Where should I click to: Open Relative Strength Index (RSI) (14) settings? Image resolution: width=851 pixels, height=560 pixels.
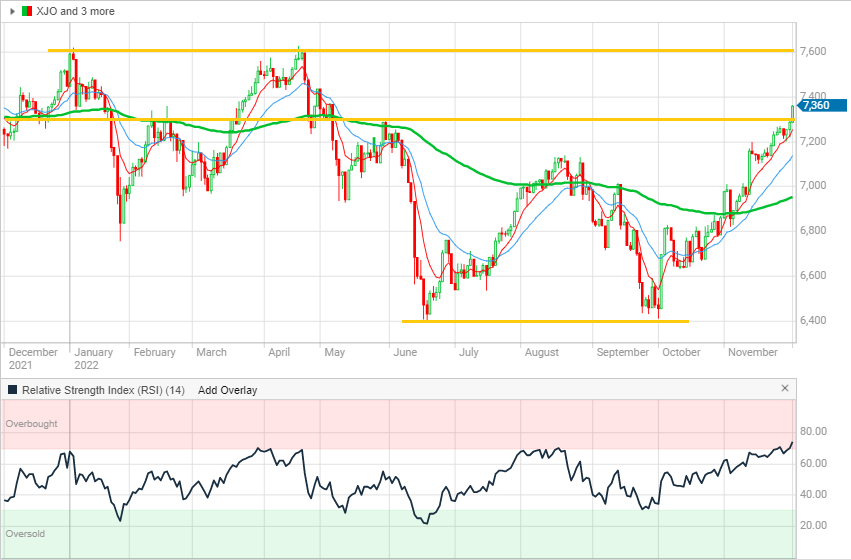click(104, 390)
